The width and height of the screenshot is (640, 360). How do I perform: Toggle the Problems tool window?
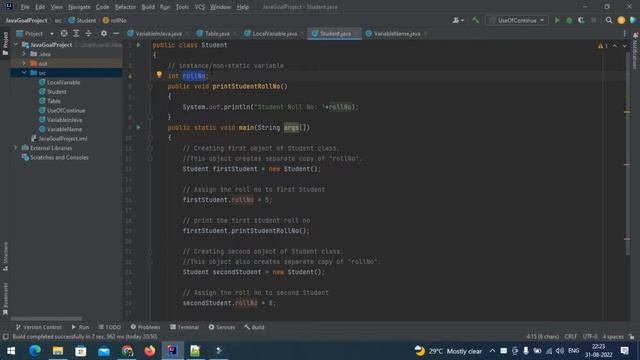[x=145, y=327]
